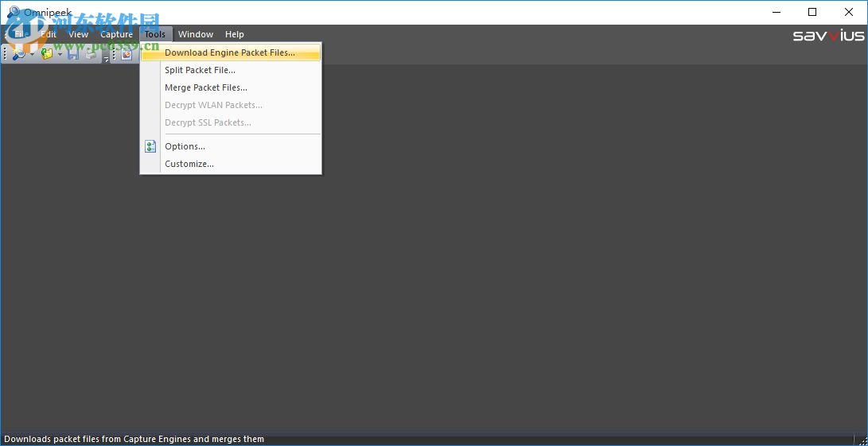Click the Options menu entry icon
Viewport: 868px width, 446px height.
[x=150, y=146]
